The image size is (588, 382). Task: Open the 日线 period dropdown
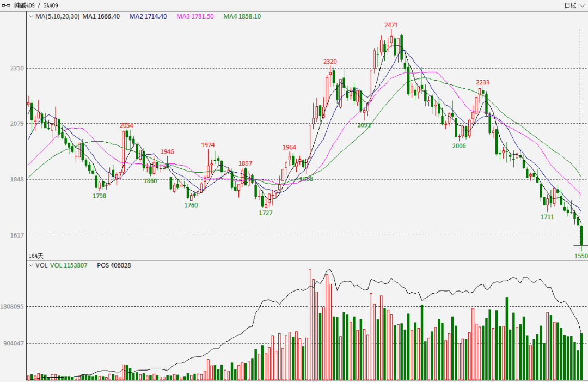point(574,5)
